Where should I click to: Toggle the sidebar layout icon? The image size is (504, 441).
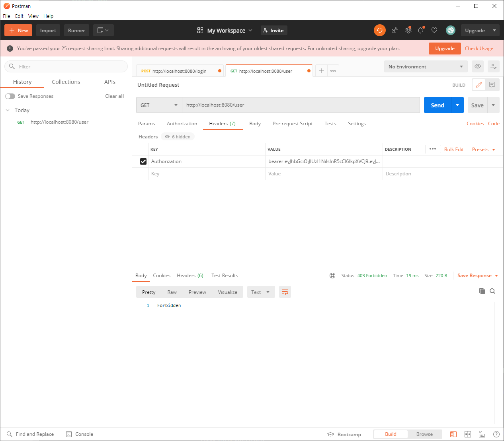pyautogui.click(x=453, y=434)
